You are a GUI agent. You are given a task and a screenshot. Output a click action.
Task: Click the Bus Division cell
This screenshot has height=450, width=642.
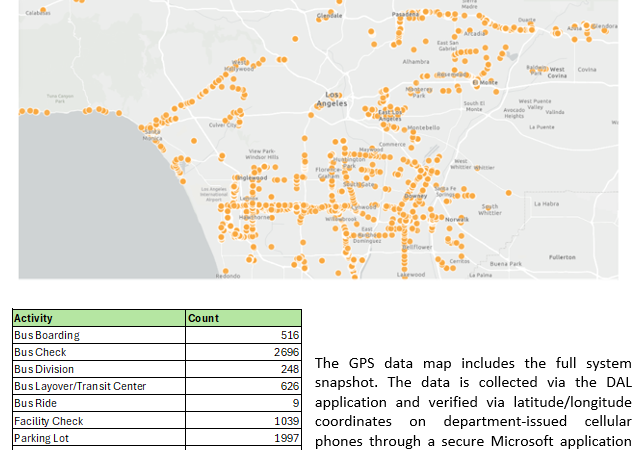click(45, 369)
